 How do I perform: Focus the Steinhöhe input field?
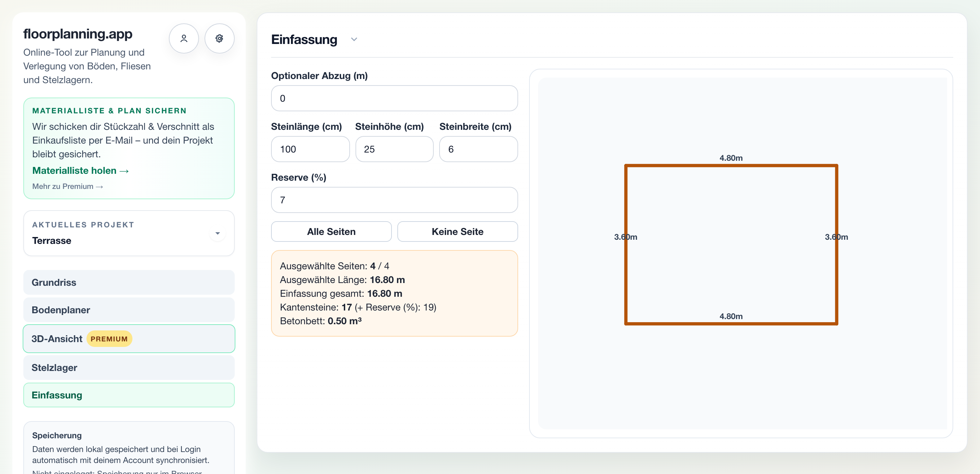coord(394,149)
